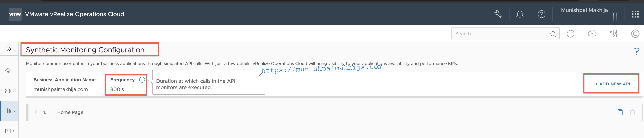Expand the Home Page row
The width and height of the screenshot is (644, 138).
click(x=36, y=112)
